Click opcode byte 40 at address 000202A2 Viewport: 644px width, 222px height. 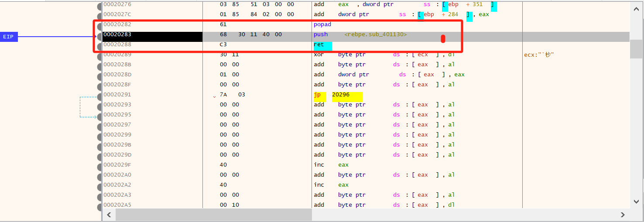point(223,185)
